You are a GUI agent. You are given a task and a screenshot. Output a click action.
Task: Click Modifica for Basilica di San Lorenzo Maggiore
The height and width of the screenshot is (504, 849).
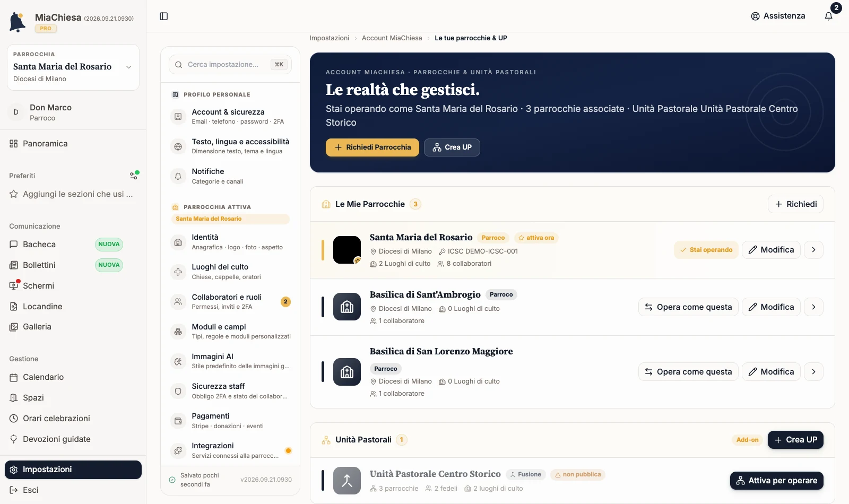point(771,372)
